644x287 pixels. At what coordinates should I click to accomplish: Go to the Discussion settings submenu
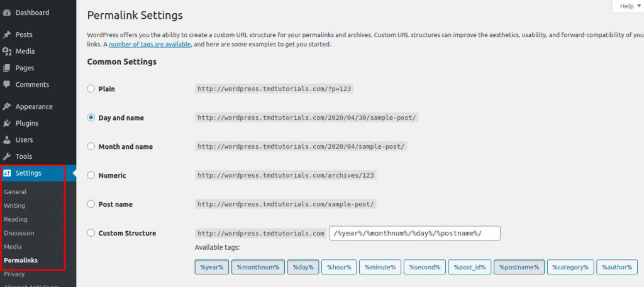tap(19, 233)
